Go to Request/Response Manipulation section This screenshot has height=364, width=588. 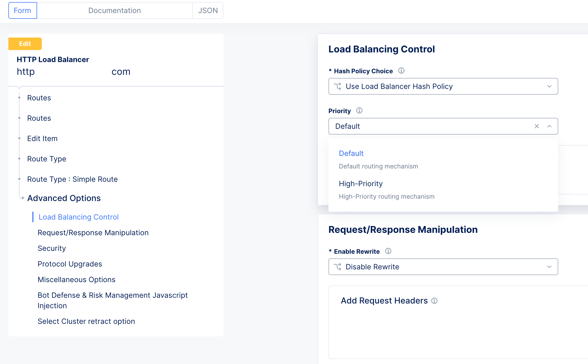(93, 233)
